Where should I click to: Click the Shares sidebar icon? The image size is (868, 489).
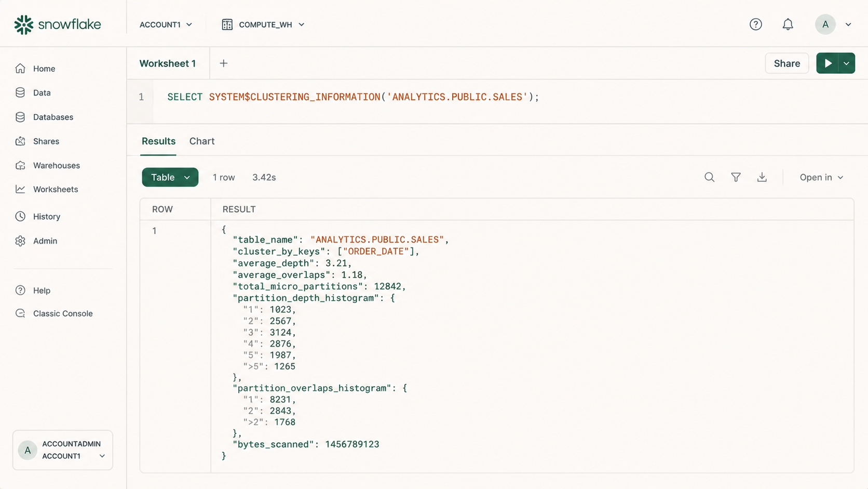tap(20, 141)
